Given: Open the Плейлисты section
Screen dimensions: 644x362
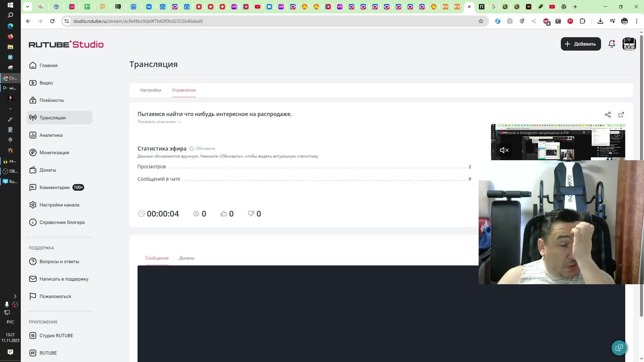Looking at the screenshot, I should (x=51, y=100).
